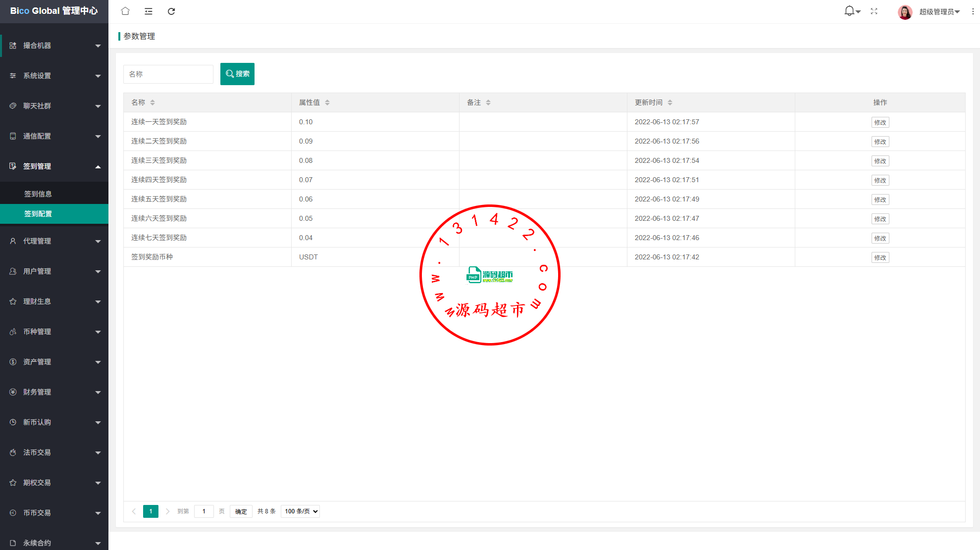
Task: Expand the 系统设置 sidebar menu
Action: point(54,76)
